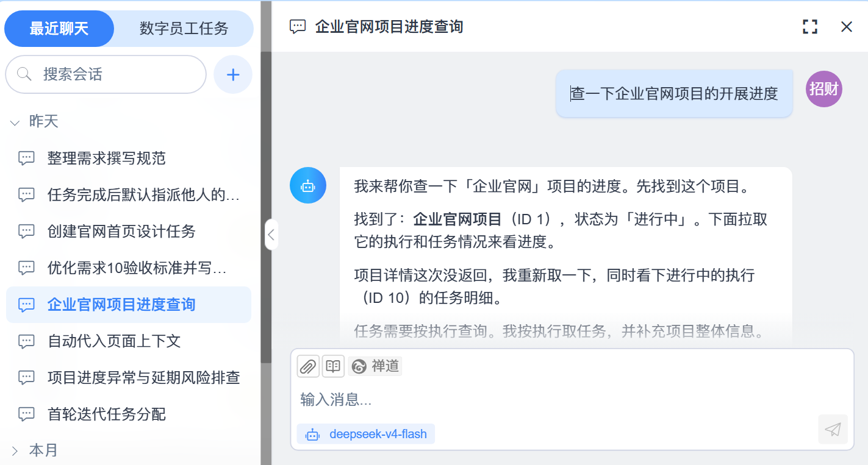Collapse the 昨天 conversation group
This screenshot has width=868, height=465.
click(x=15, y=122)
